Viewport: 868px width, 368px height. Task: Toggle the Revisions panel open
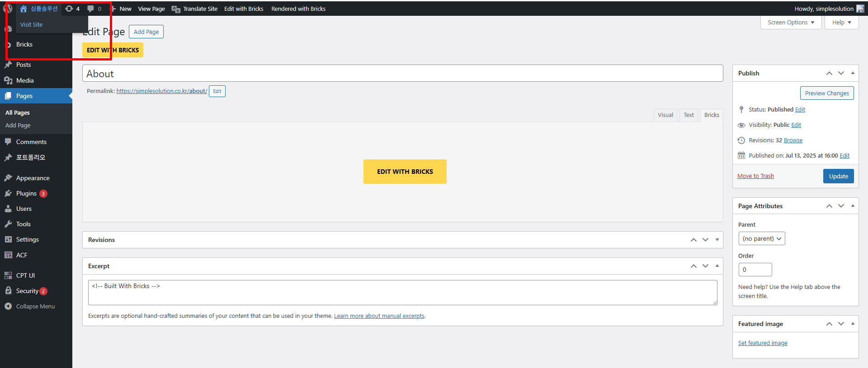click(717, 240)
